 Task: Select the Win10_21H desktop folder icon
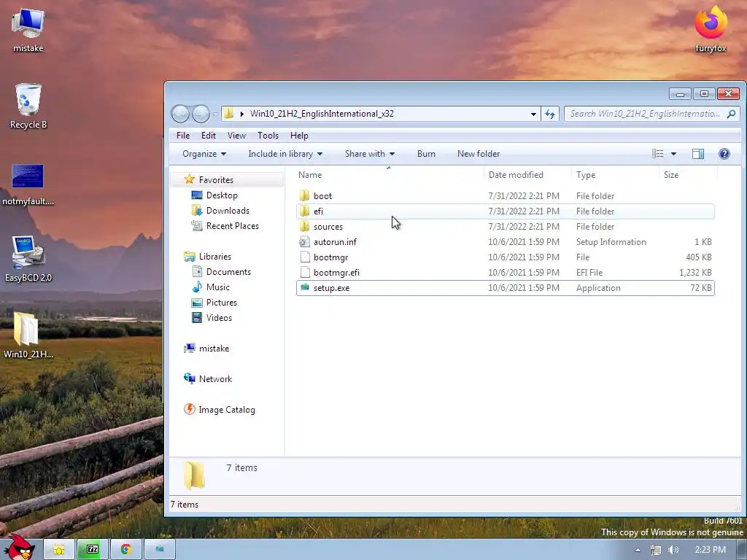[x=28, y=335]
